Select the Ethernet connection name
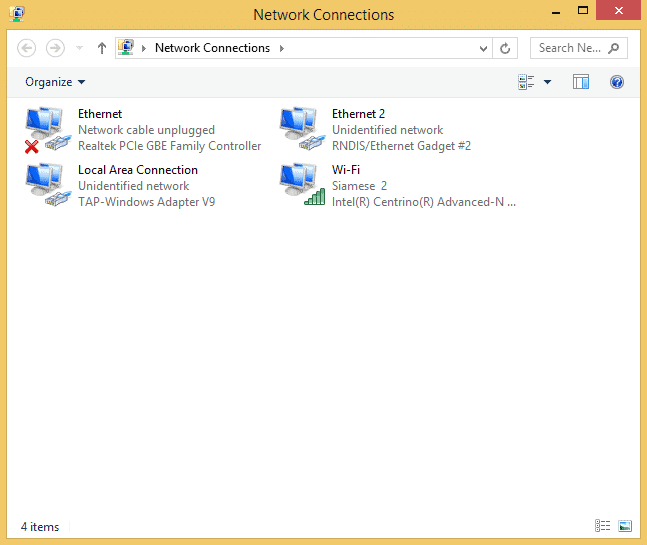Viewport: 647px width, 545px height. pos(100,113)
